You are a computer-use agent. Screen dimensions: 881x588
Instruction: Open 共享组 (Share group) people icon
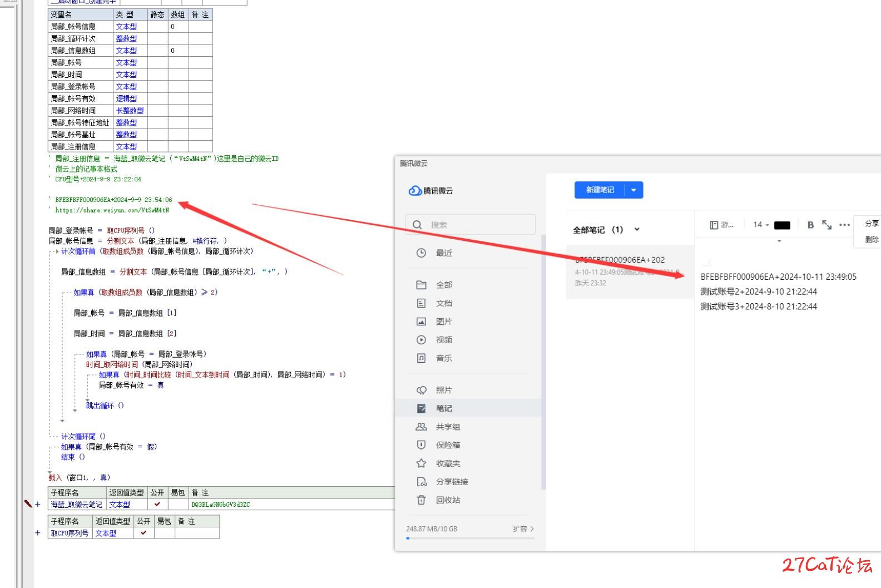coord(421,427)
